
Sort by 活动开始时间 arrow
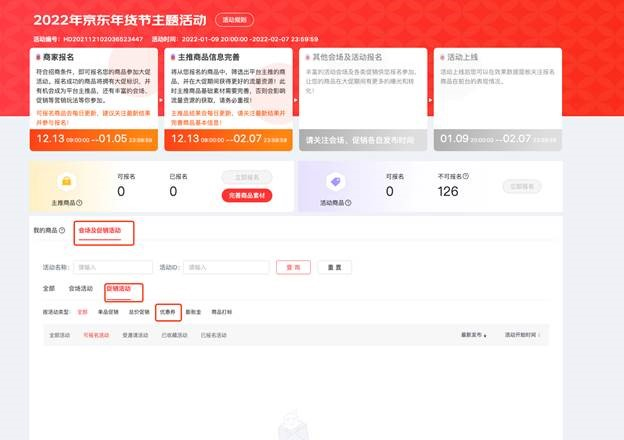coord(539,335)
